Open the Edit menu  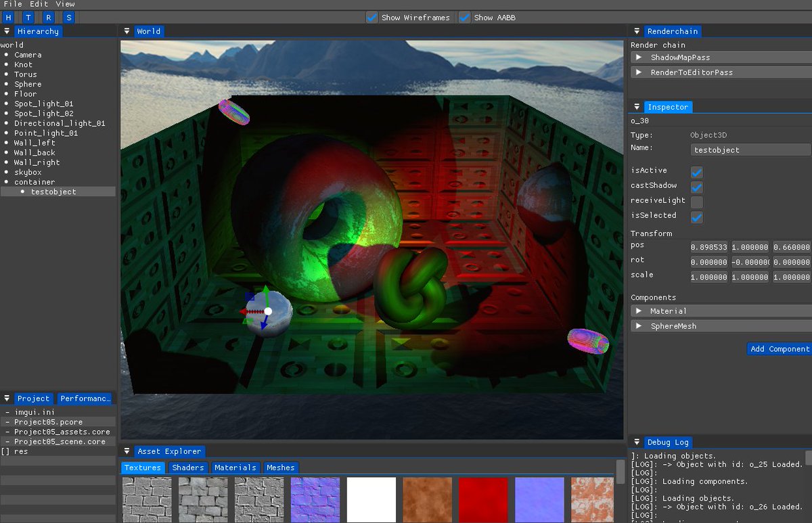(x=39, y=4)
